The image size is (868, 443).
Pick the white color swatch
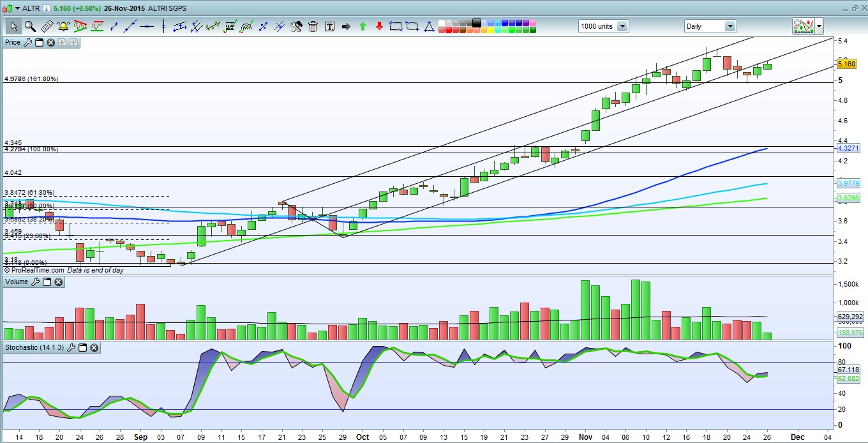[442, 23]
